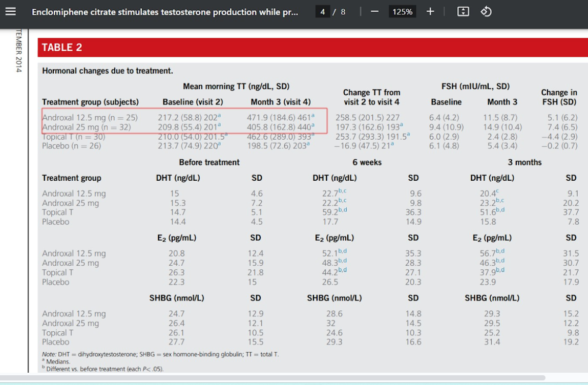Click the before-treatment SHBG value '27.7'
Screen dimensions: 588x385
coord(176,342)
